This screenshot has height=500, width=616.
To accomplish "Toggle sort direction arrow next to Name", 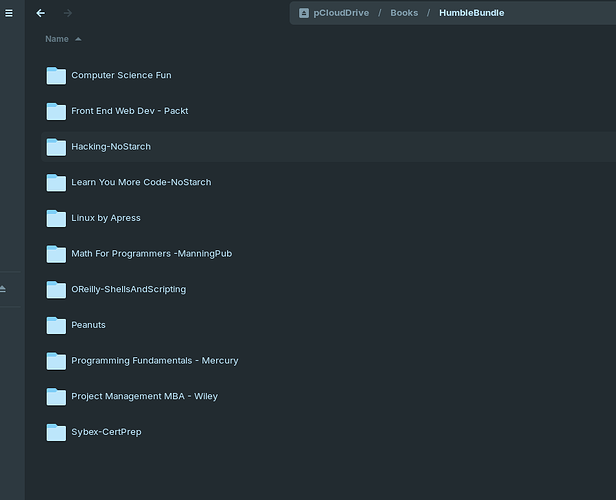I will [x=78, y=39].
